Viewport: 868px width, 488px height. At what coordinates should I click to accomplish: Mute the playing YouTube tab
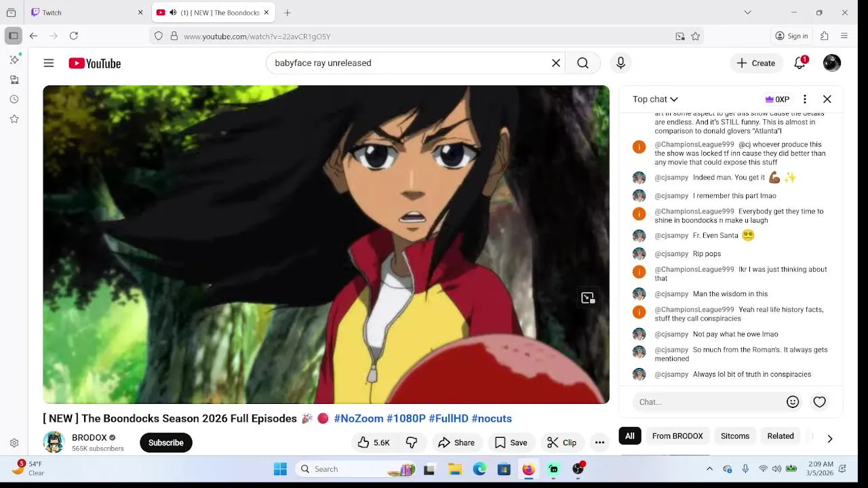click(172, 12)
